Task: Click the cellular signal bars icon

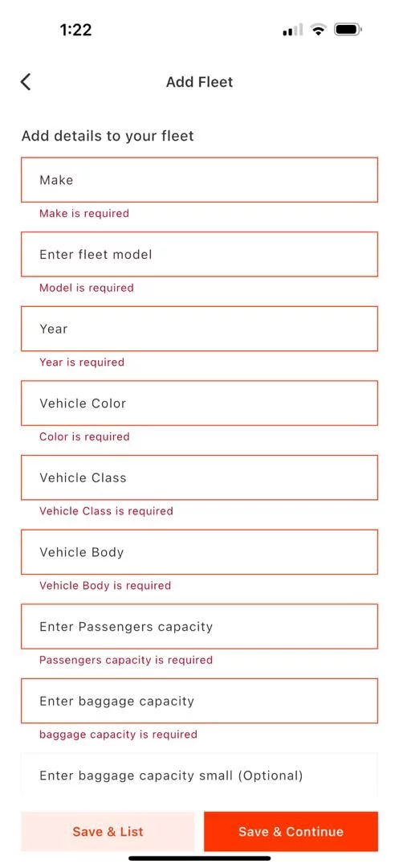Action: pos(292,31)
